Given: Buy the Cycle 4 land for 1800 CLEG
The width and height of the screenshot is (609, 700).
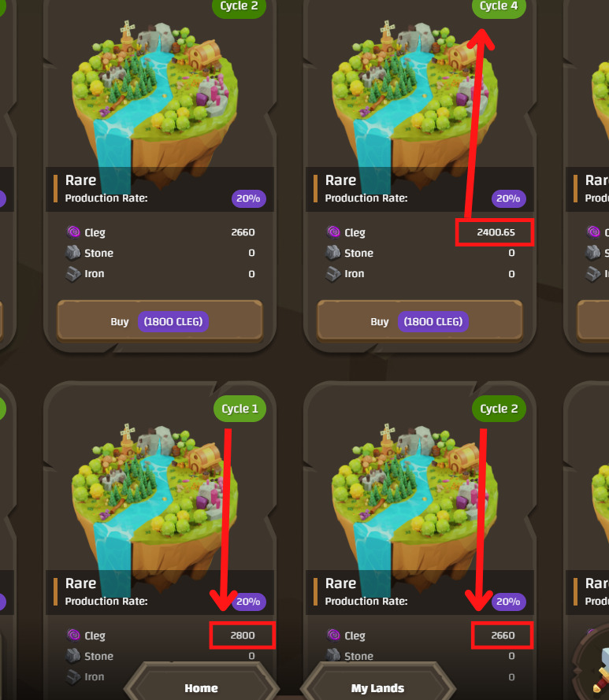Looking at the screenshot, I should [420, 321].
